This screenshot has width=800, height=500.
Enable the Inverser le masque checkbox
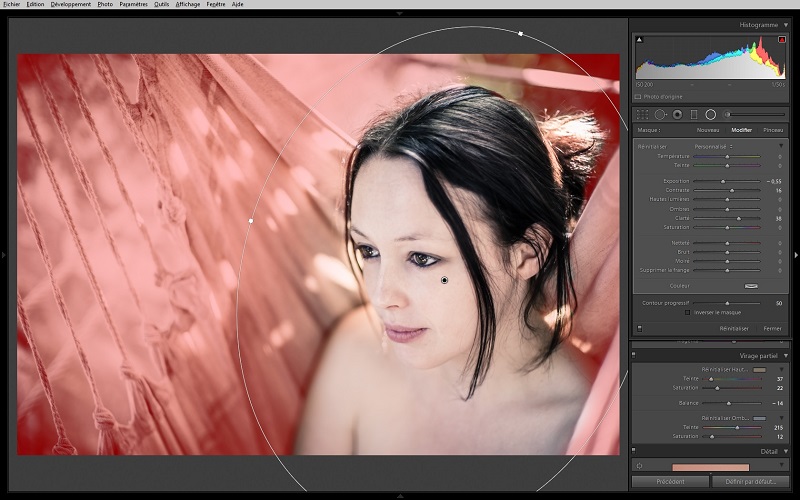point(687,312)
